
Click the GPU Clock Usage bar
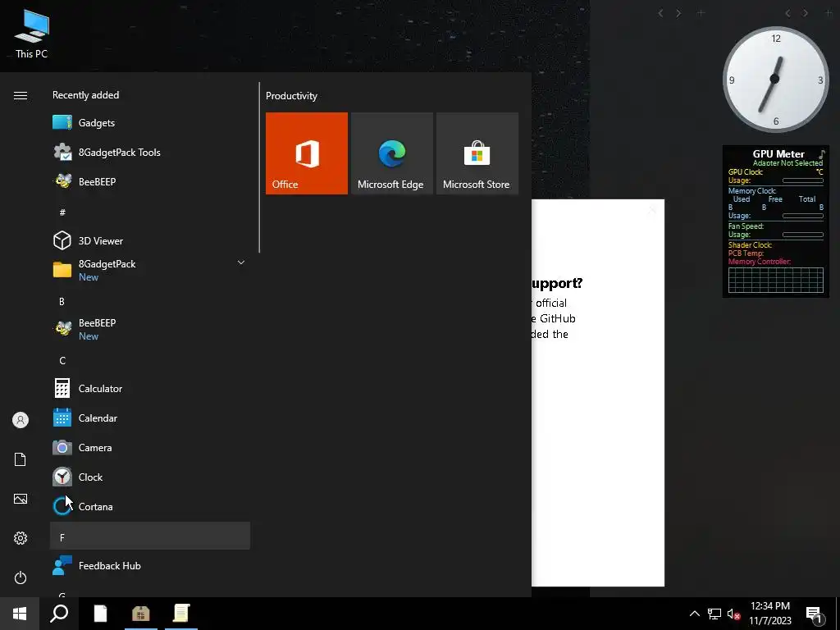click(802, 180)
